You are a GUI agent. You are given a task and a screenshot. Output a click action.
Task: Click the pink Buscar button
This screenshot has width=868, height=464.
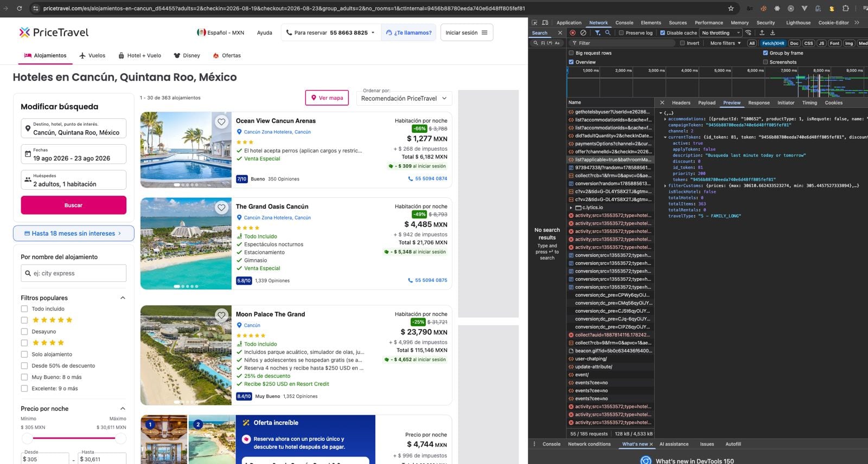(x=74, y=205)
